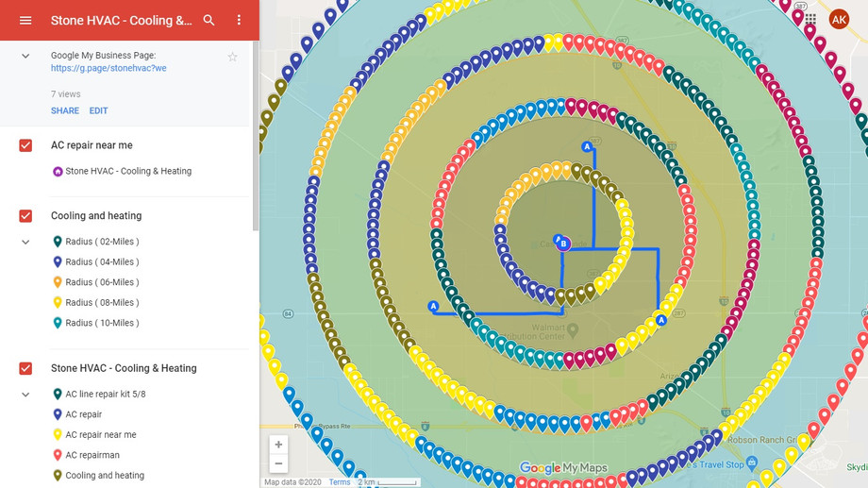
Task: Star this map as favorite
Action: [x=232, y=57]
